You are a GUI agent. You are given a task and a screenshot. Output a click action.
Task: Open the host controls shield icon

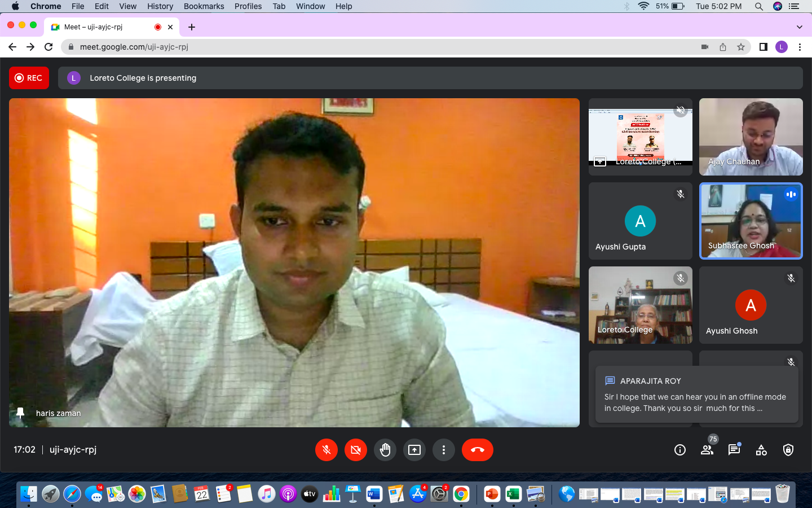tap(788, 450)
